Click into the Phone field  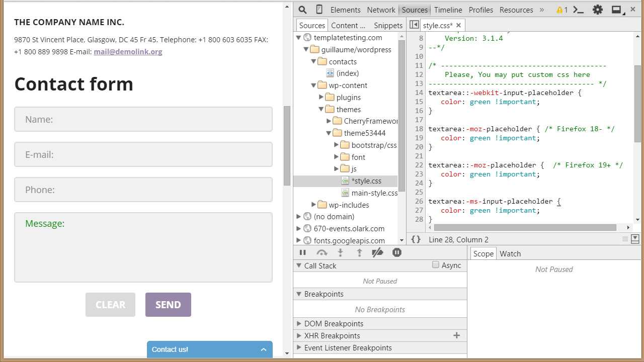143,190
